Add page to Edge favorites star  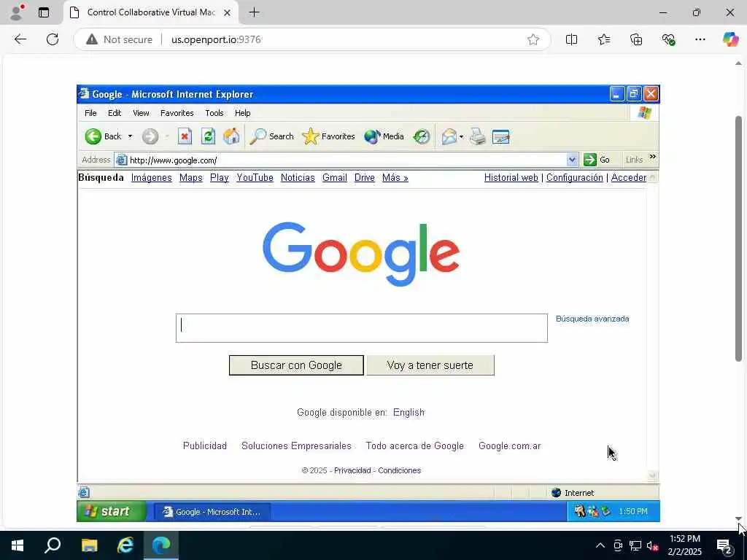pyautogui.click(x=533, y=39)
